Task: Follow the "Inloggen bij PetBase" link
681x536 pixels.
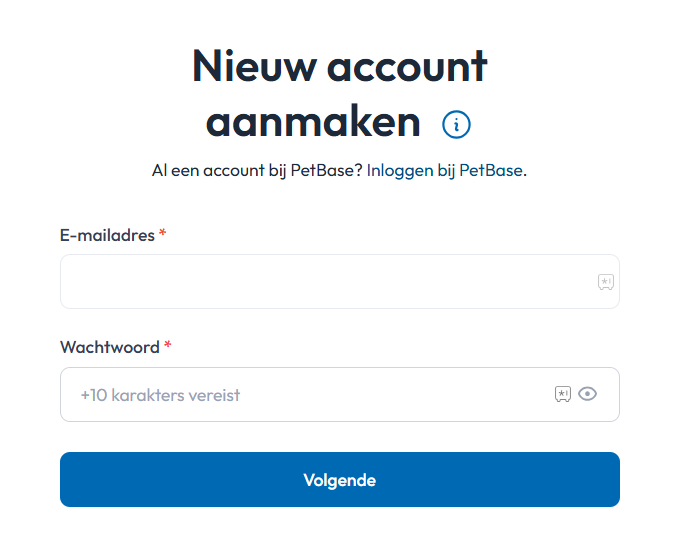Action: point(445,171)
